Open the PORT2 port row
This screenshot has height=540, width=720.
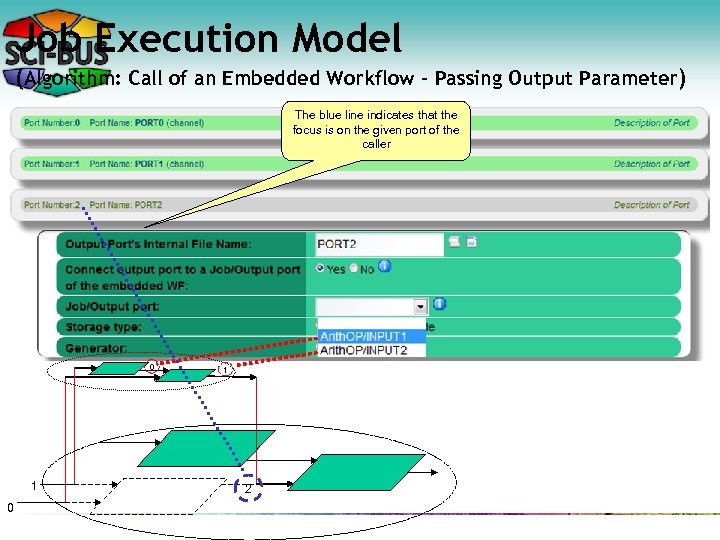(359, 205)
